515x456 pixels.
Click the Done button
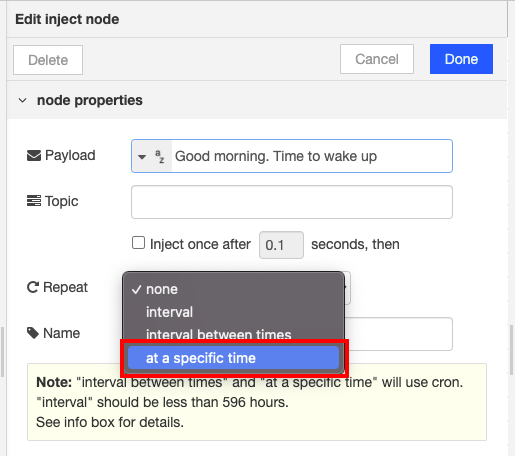[x=461, y=59]
